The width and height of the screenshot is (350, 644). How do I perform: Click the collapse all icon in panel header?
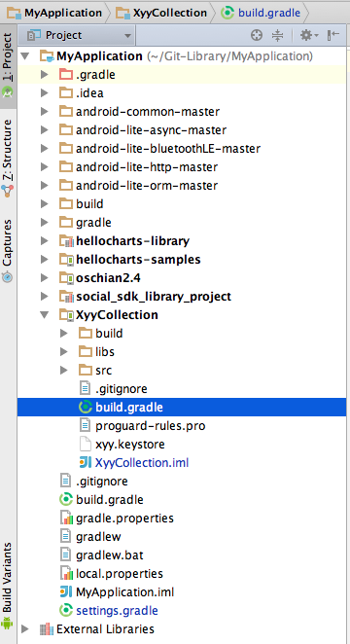pos(278,35)
